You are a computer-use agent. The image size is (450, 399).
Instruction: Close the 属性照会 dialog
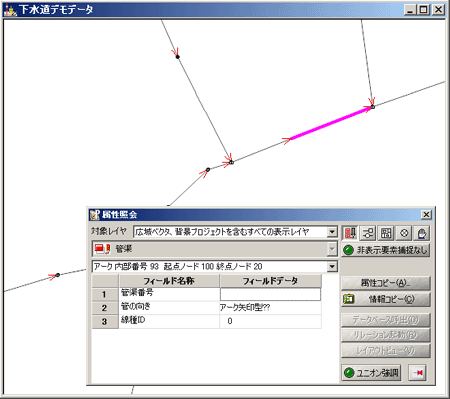(426, 215)
